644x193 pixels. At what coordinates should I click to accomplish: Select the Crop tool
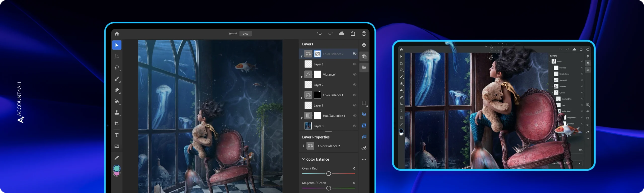click(117, 124)
